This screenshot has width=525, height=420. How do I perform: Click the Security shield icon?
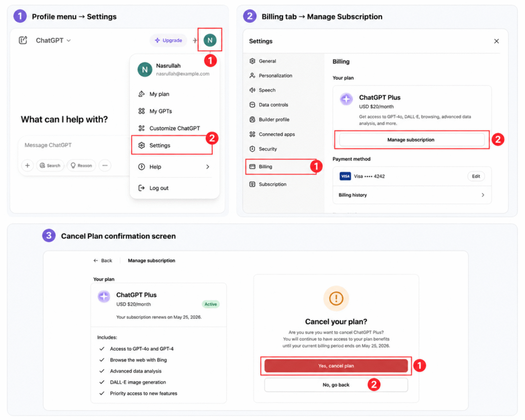(x=252, y=149)
